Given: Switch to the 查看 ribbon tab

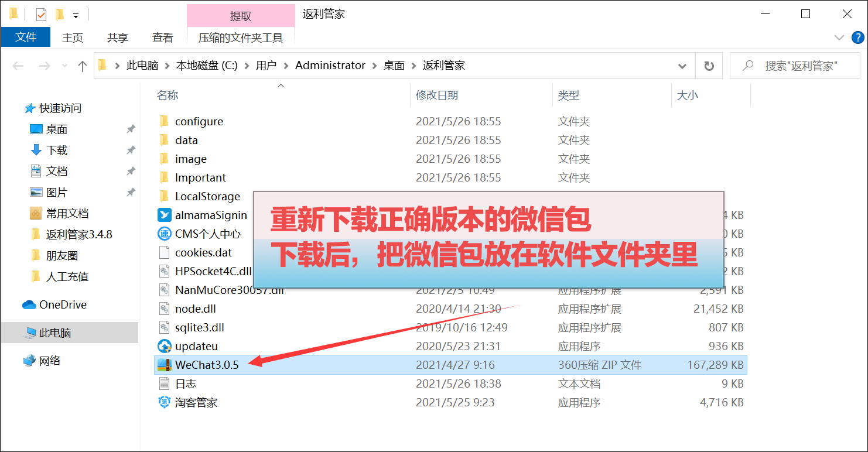Looking at the screenshot, I should (163, 37).
